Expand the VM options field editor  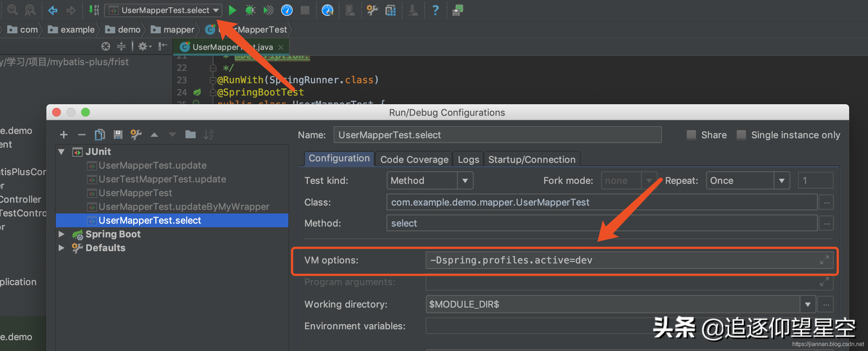825,260
